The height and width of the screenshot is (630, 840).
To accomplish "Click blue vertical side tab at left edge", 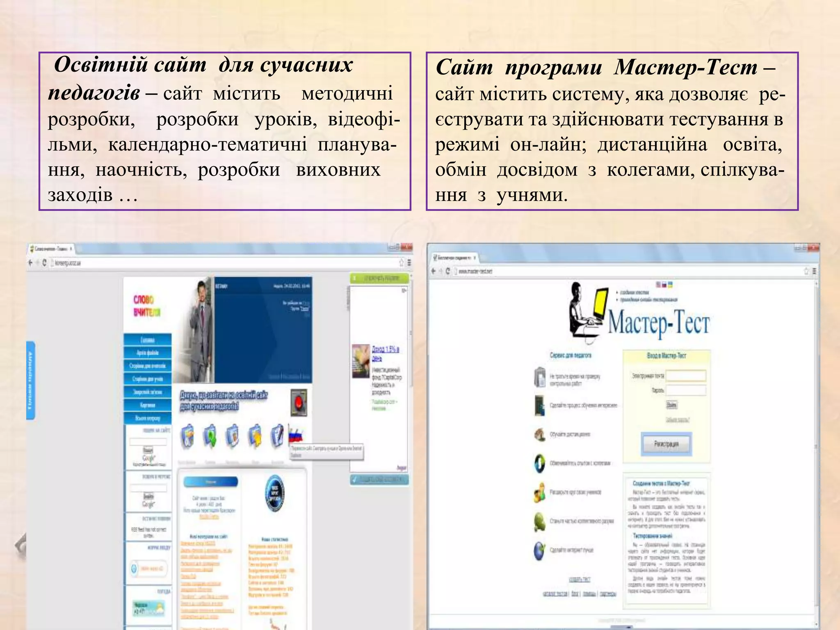I will [x=31, y=380].
